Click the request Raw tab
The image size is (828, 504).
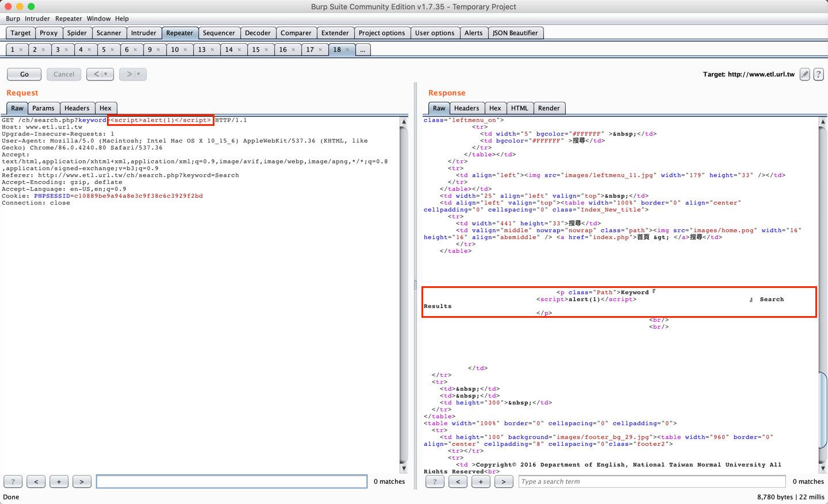[17, 108]
